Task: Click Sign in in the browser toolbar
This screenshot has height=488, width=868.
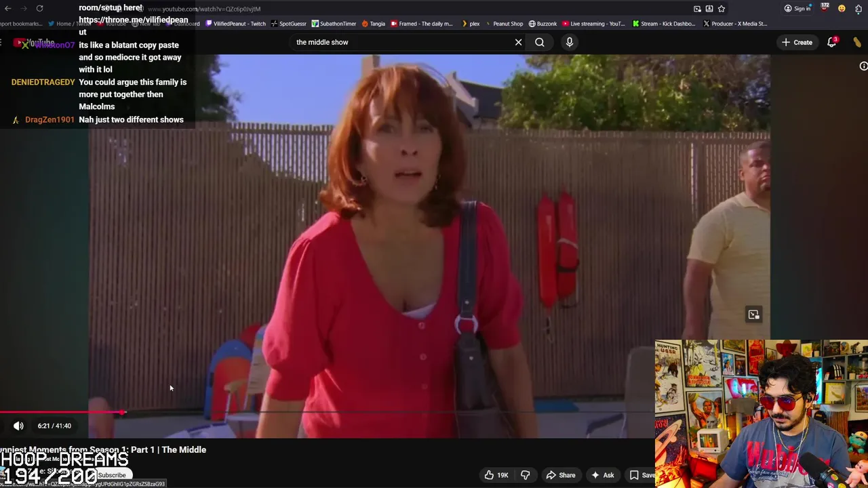Action: [797, 9]
